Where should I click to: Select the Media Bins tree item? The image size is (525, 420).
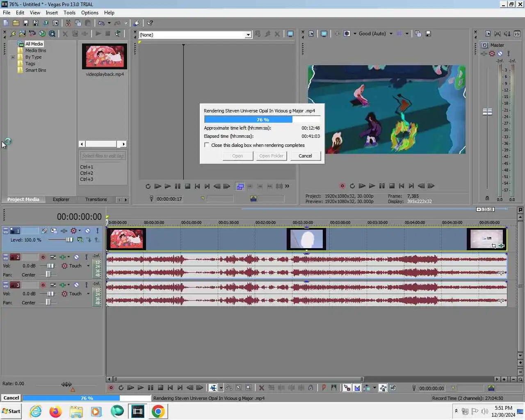click(x=36, y=50)
